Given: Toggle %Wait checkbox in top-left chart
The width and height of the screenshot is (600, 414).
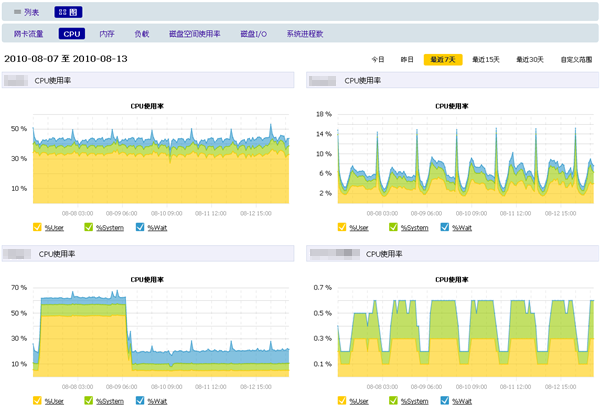Looking at the screenshot, I should [140, 227].
